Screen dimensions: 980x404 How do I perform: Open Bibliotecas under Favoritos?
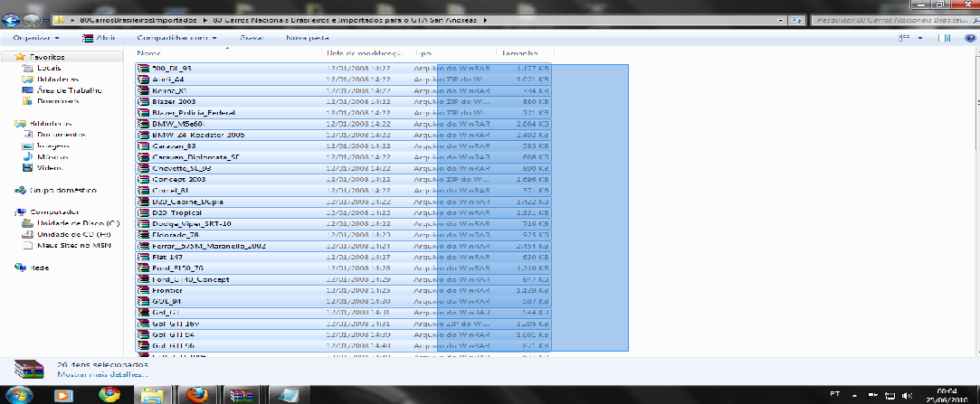[58, 80]
